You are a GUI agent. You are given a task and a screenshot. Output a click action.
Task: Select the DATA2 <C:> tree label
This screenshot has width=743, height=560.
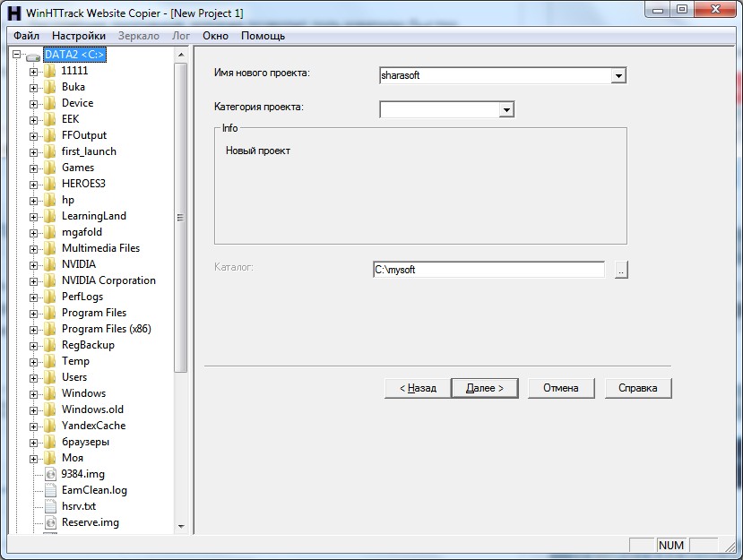74,55
